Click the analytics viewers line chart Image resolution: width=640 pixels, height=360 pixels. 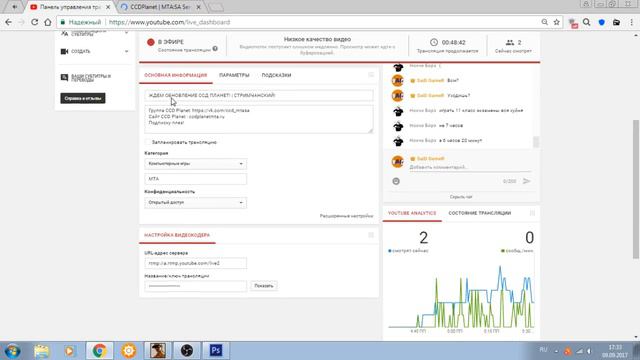pos(461,296)
